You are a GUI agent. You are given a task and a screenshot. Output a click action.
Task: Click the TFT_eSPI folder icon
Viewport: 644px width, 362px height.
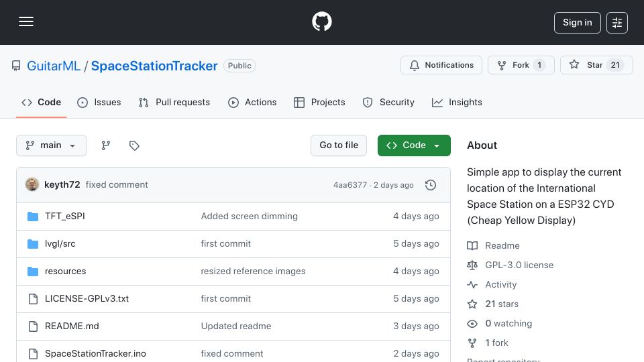(x=33, y=217)
